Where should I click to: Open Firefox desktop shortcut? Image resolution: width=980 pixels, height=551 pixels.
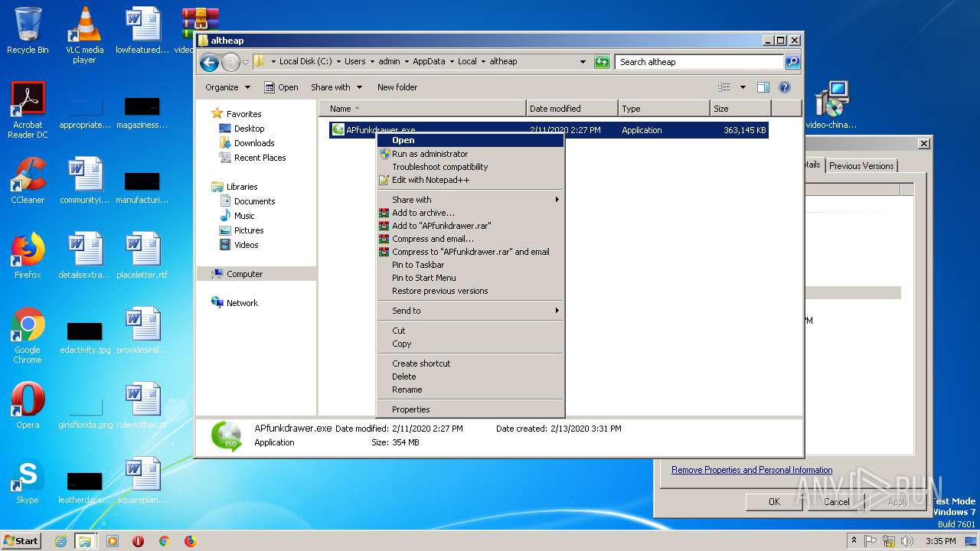(x=28, y=256)
